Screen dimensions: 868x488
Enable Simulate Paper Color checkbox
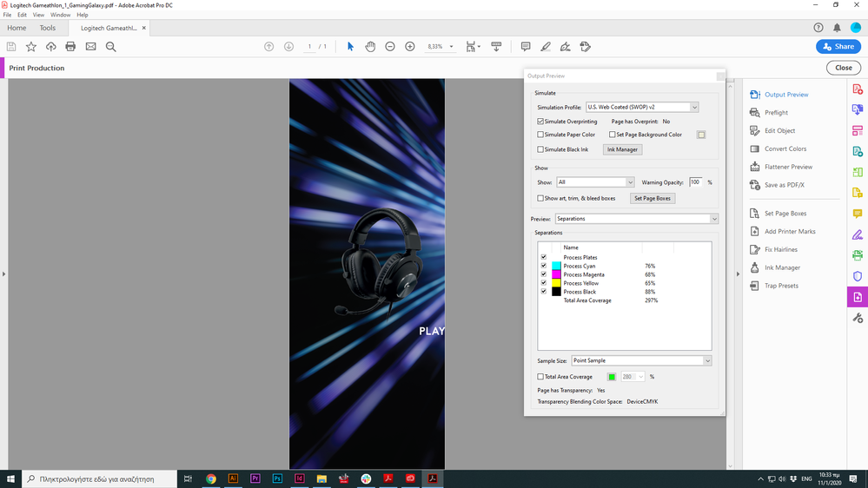tap(541, 135)
